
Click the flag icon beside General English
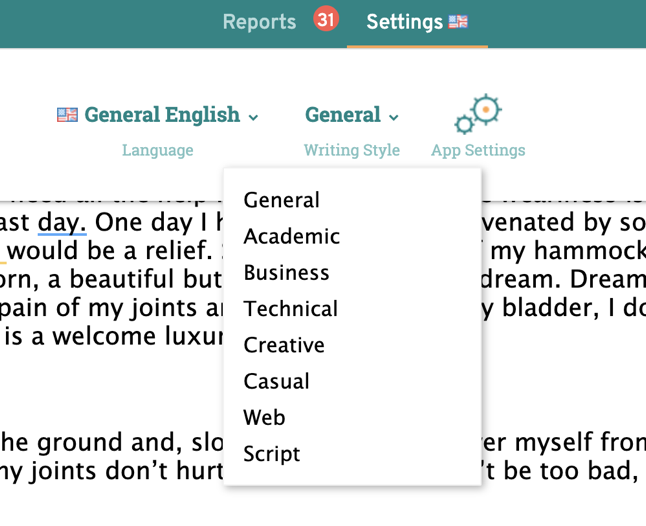67,115
